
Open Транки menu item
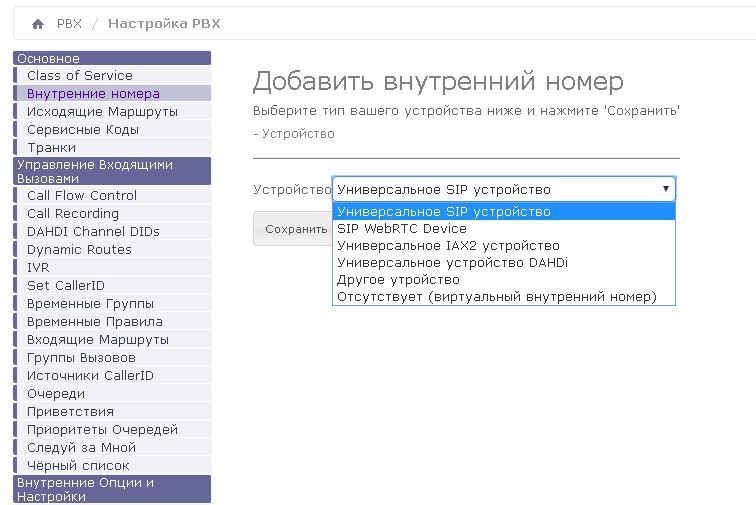click(112, 147)
